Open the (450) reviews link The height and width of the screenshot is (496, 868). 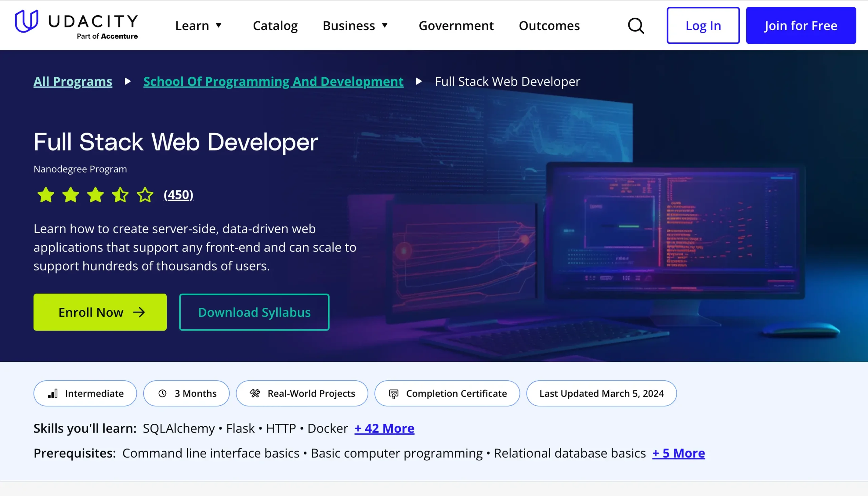point(178,195)
